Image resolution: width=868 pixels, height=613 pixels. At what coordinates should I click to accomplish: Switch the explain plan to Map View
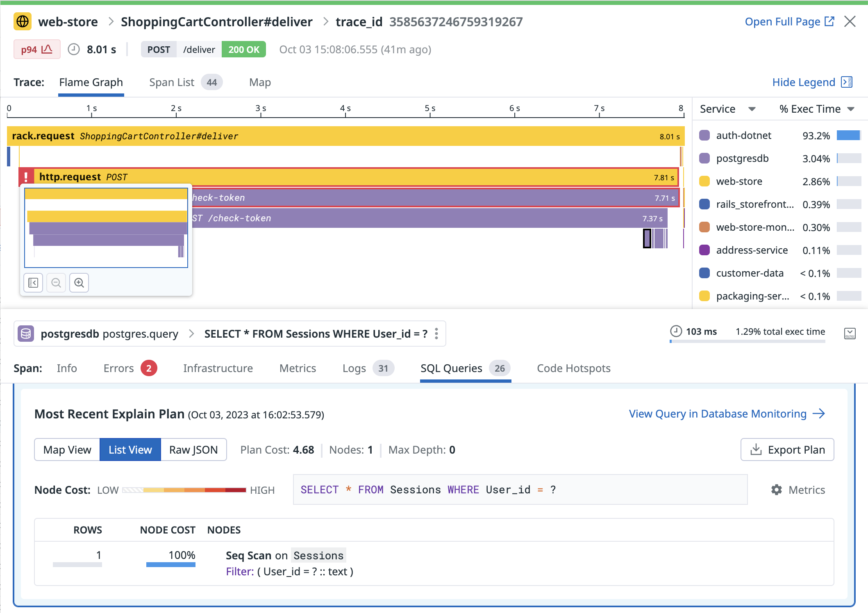coord(67,450)
